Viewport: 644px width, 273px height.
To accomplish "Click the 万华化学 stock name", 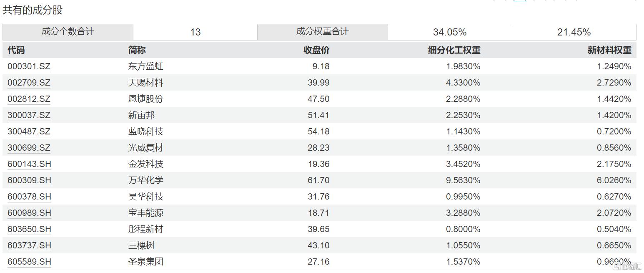I will tap(145, 180).
